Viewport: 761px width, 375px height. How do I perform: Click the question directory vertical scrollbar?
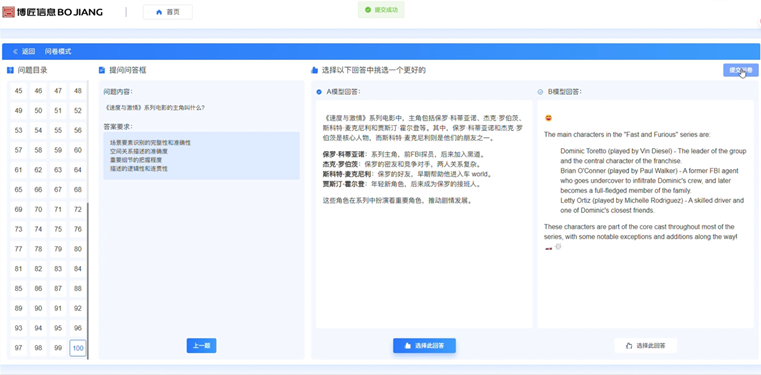(x=88, y=281)
